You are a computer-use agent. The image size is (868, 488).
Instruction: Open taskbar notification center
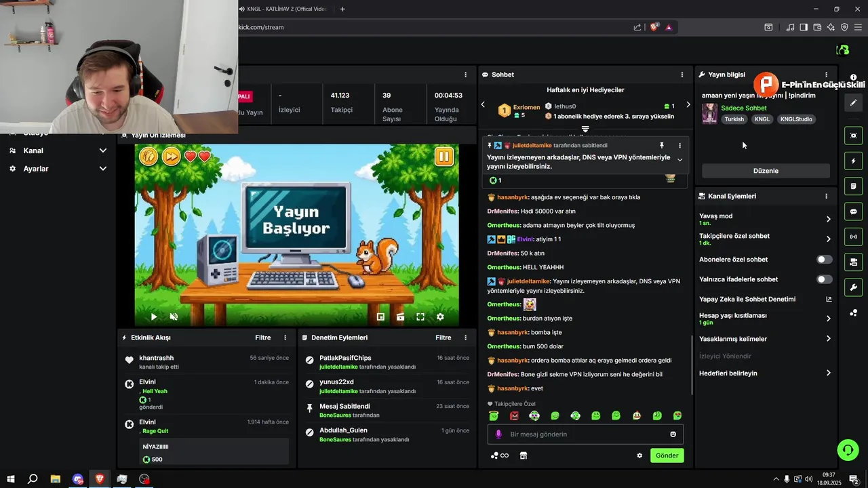click(854, 479)
